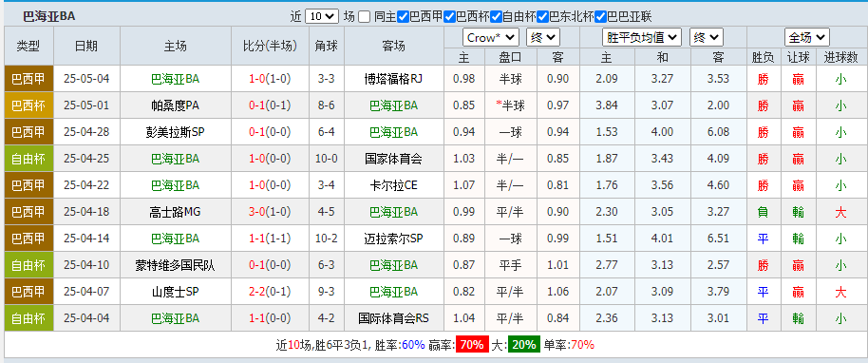Open team 高士路MG

175,212
